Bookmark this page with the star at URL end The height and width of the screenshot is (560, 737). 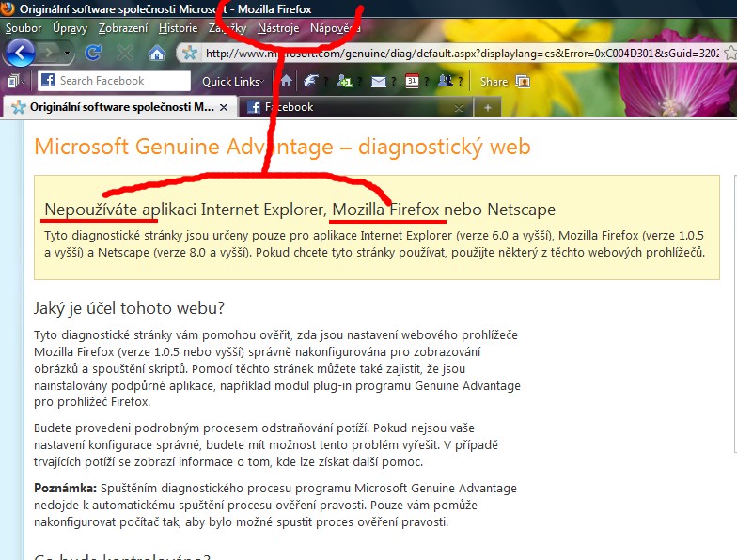pyautogui.click(x=730, y=53)
